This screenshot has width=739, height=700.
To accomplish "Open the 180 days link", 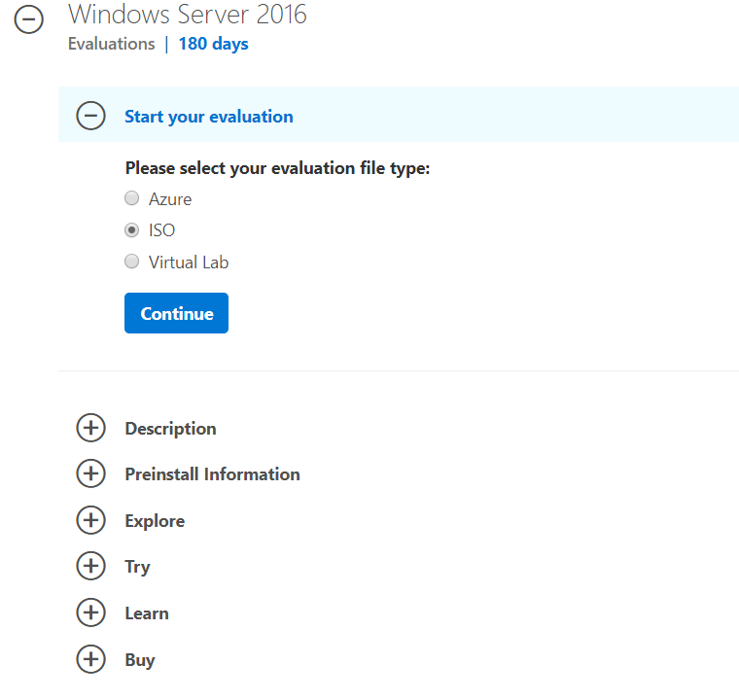I will click(214, 44).
